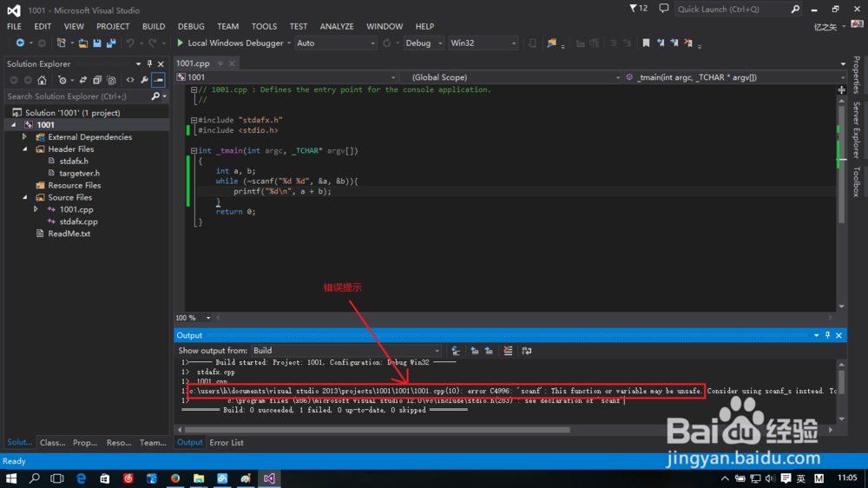Click New Project toolbar icon
The image size is (868, 488).
[x=62, y=43]
